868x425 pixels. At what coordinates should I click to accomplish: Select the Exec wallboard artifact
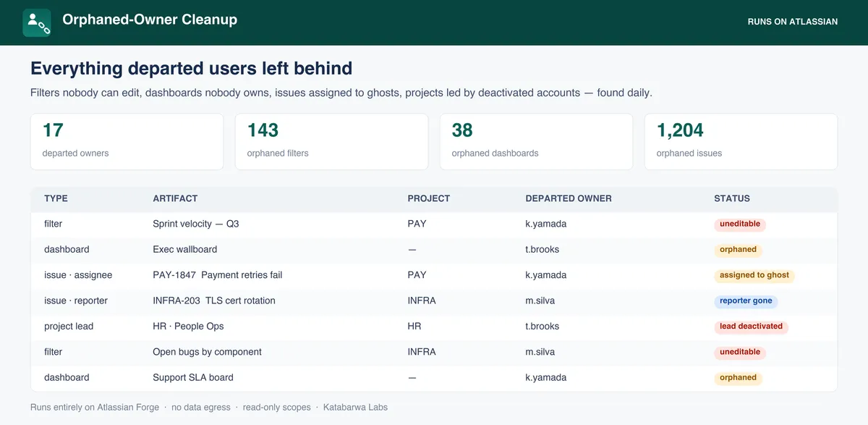click(185, 249)
